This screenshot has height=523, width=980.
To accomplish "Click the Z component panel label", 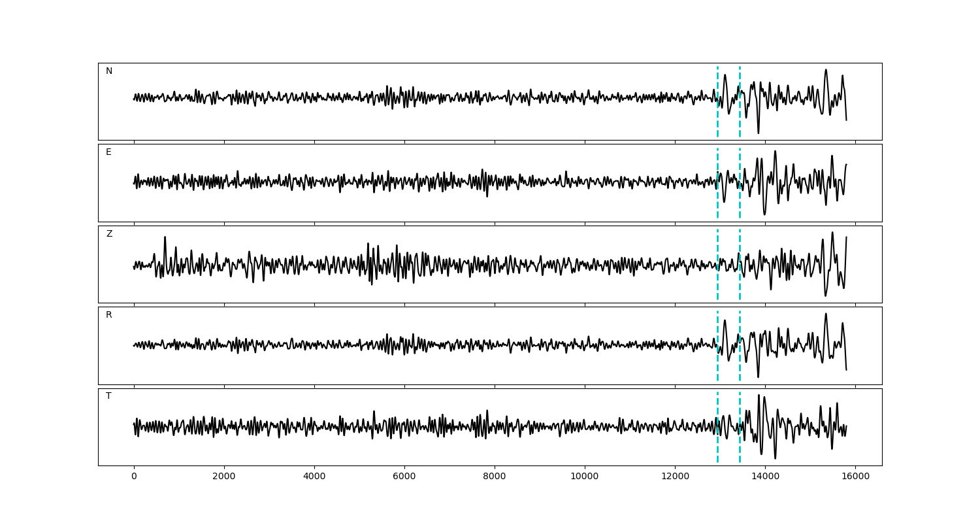I will 109,234.
